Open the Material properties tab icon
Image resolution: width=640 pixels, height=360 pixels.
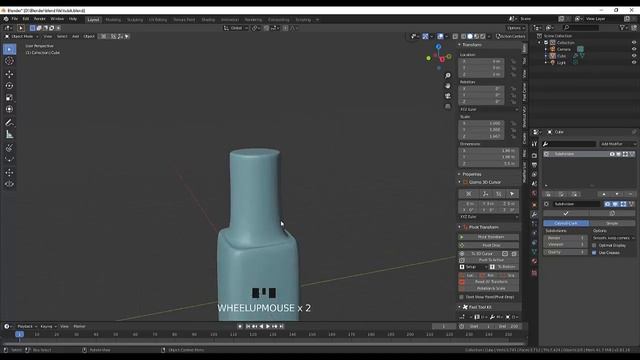[534, 262]
